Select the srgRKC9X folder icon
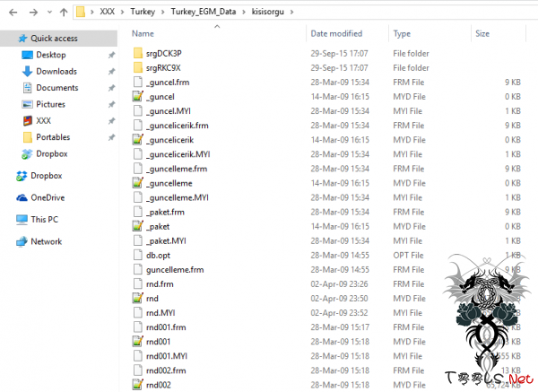 point(137,67)
